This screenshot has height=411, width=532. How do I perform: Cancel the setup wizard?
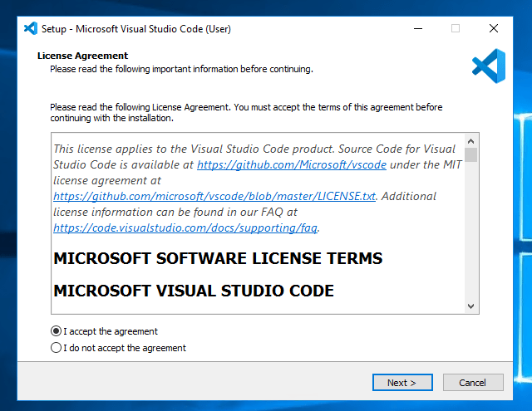pos(473,383)
